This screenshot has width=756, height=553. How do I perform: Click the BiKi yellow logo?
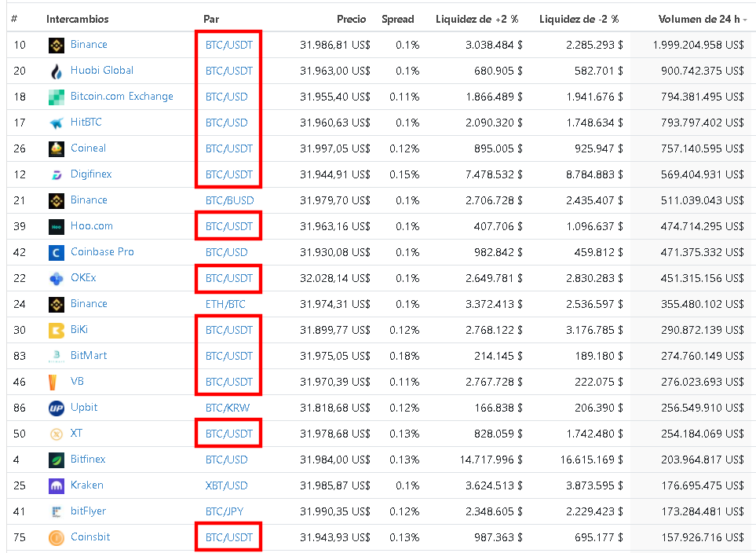point(57,331)
